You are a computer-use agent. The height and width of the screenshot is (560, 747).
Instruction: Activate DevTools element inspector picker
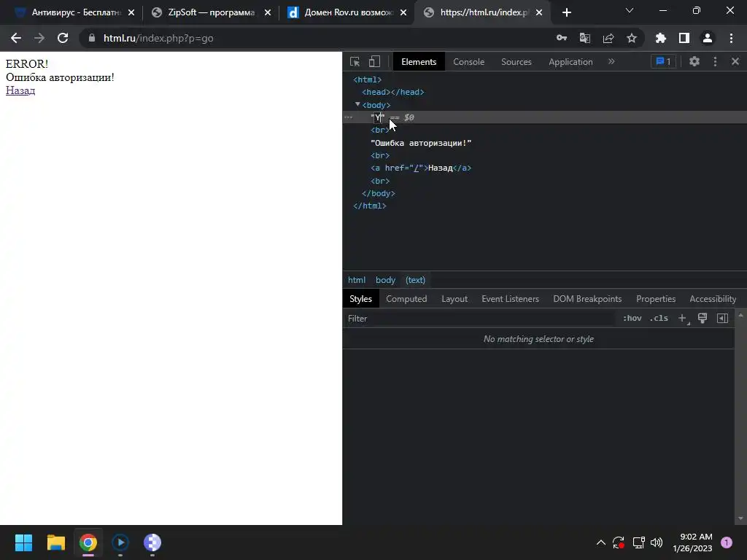pos(355,61)
